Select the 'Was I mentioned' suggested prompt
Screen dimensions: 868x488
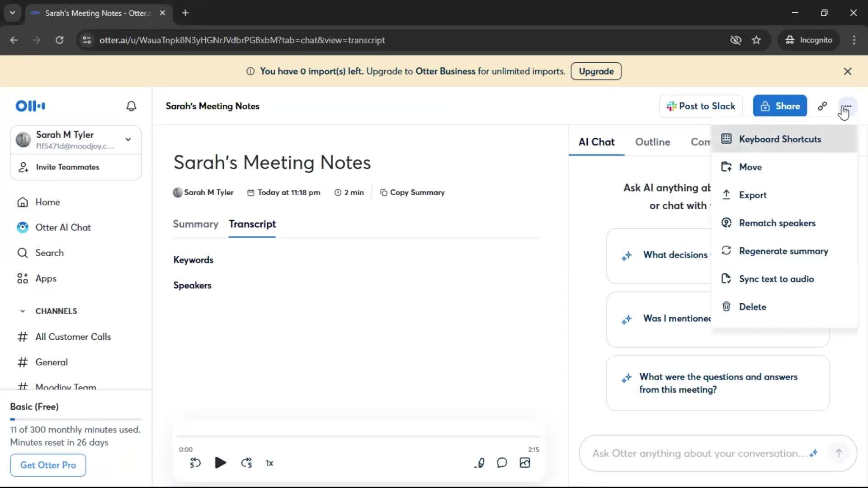pyautogui.click(x=659, y=319)
